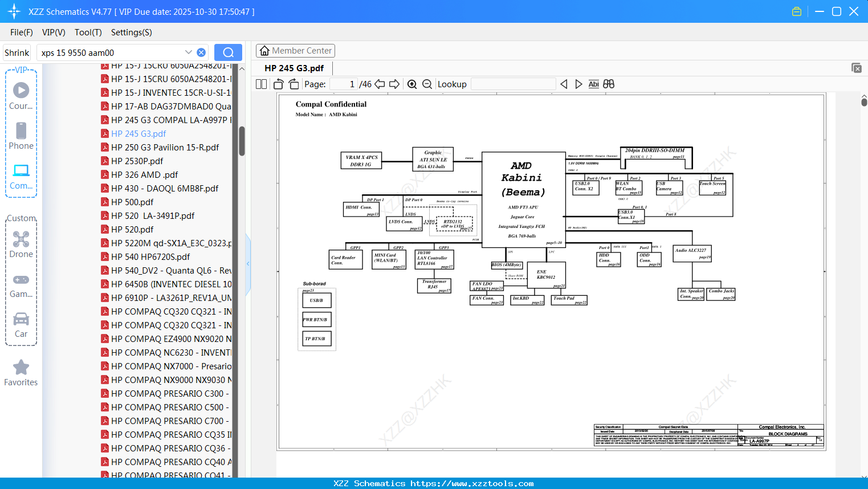Image resolution: width=868 pixels, height=489 pixels.
Task: Click the window popout icon at tab bar right
Action: (857, 68)
